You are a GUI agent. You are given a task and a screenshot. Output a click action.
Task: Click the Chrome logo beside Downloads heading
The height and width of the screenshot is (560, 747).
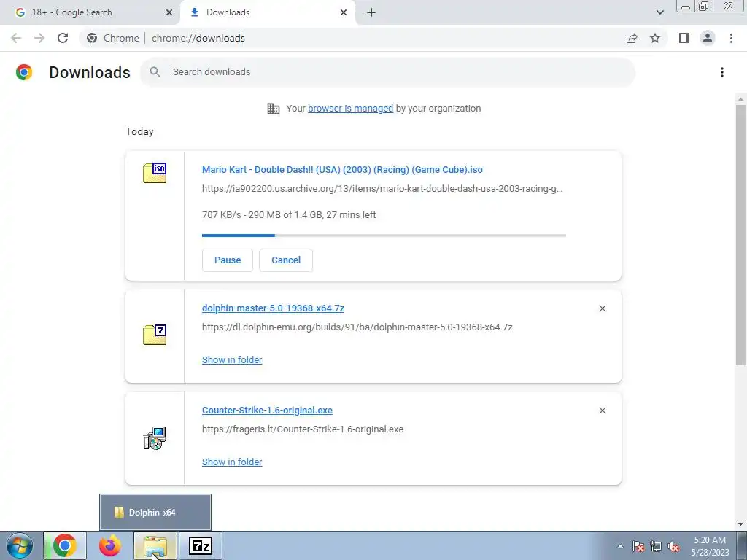click(24, 72)
